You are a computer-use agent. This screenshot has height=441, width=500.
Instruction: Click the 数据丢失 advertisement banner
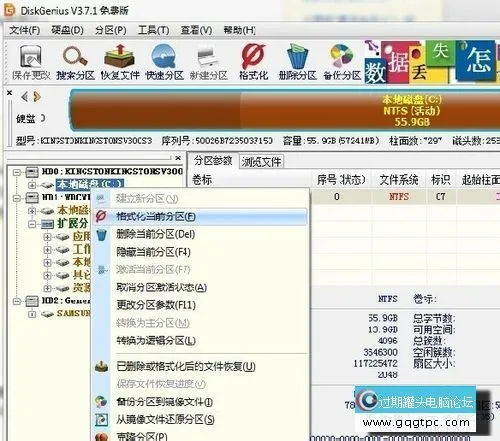coord(432,62)
